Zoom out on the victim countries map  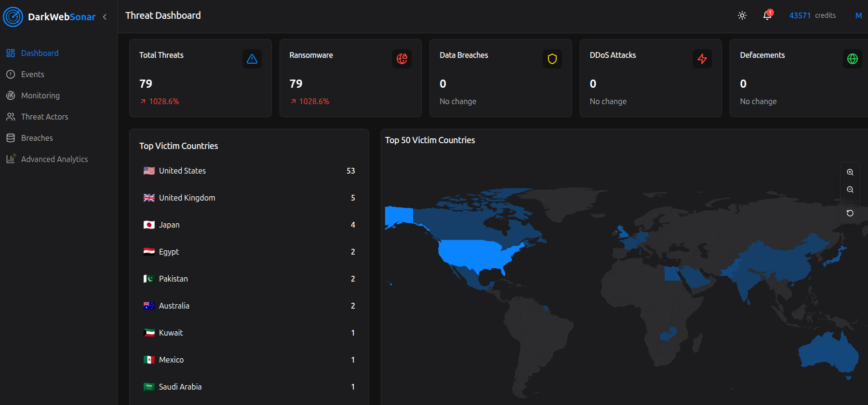point(850,189)
